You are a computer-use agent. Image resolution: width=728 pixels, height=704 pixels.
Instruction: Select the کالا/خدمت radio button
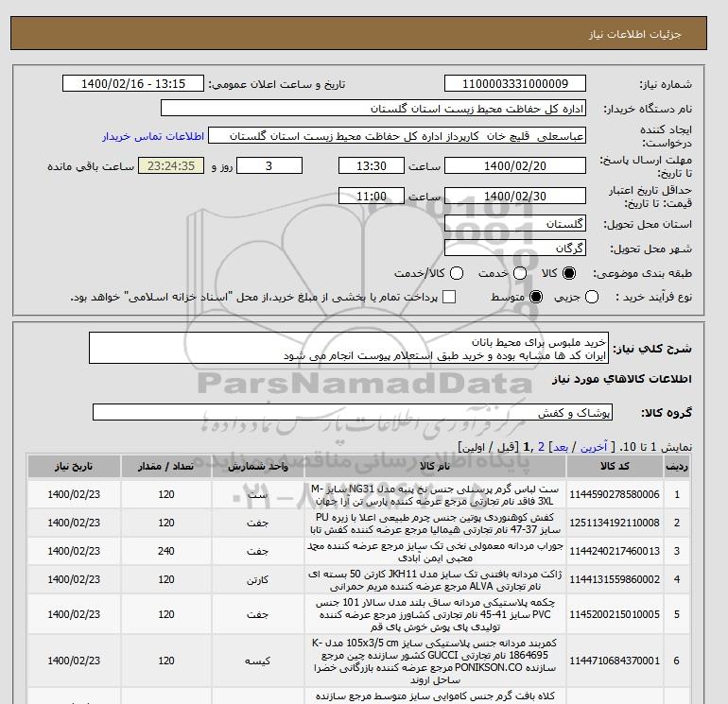457,273
